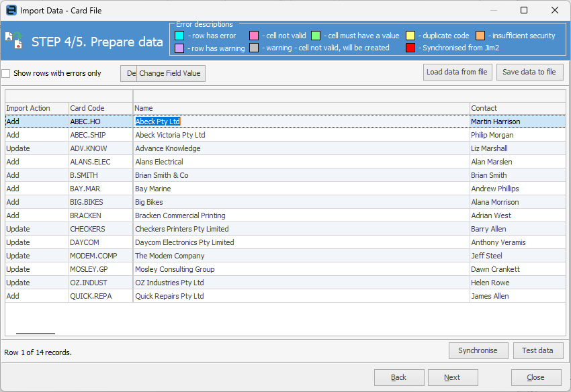Select contact Liz Marshall

(518, 148)
